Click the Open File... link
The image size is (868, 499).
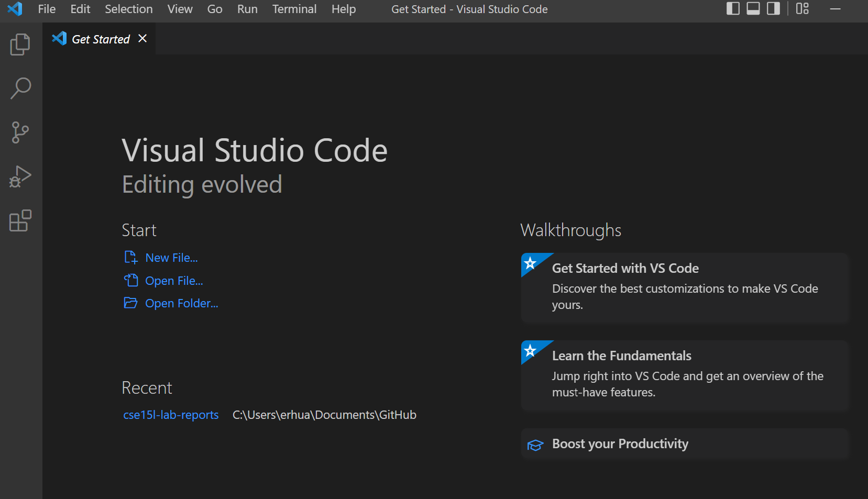click(174, 281)
